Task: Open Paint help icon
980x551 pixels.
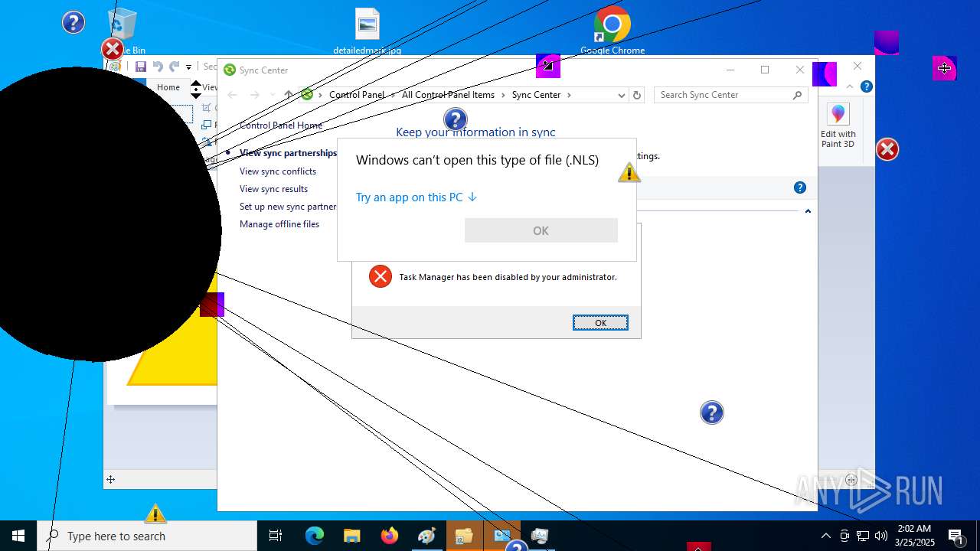Action: [x=867, y=87]
